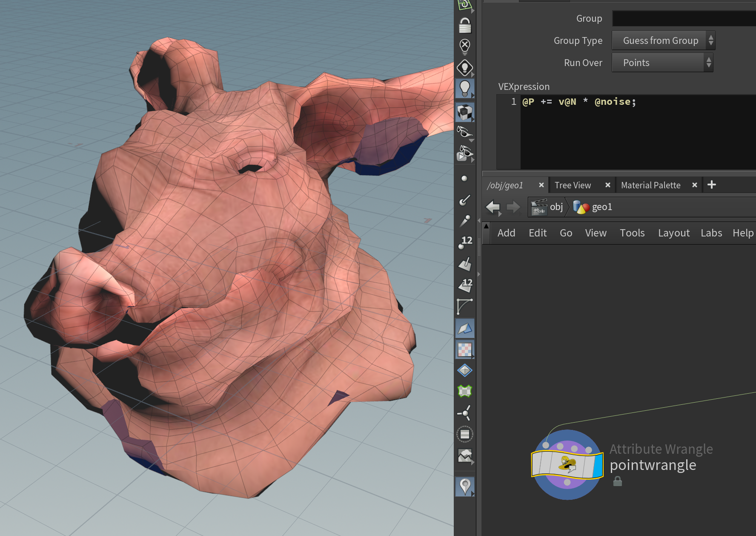Click the primitive hulls curve icon
This screenshot has width=756, height=536.
[x=464, y=306]
